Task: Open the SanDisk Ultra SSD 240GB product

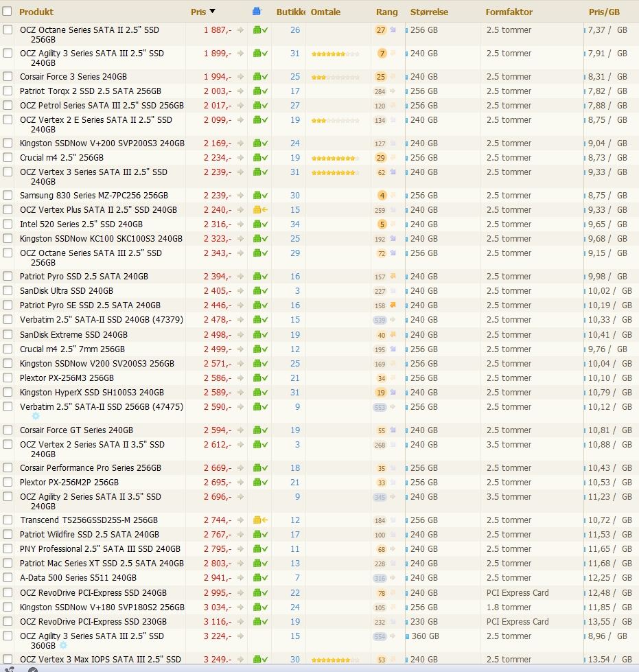Action: (67, 290)
